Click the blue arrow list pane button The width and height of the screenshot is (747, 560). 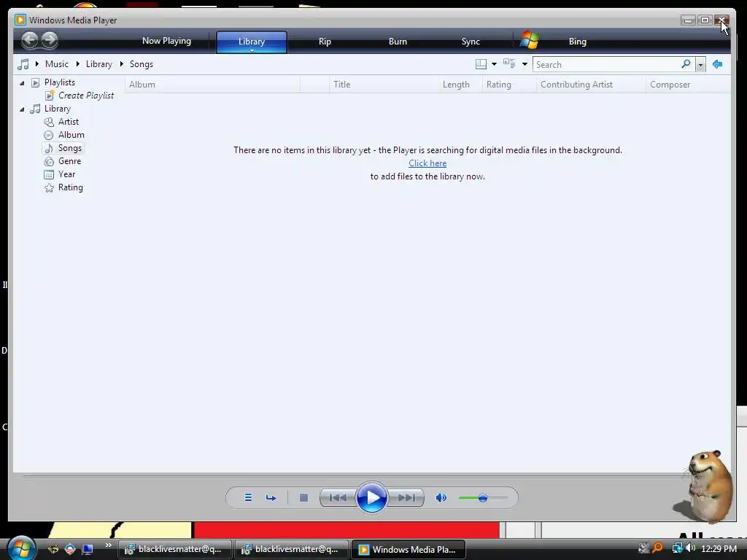718,64
